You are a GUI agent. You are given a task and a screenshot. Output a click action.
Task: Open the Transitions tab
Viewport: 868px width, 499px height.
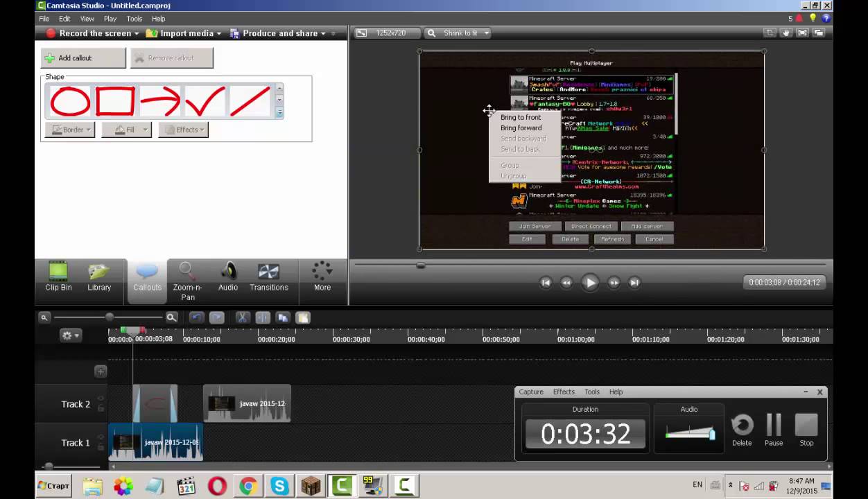click(268, 277)
